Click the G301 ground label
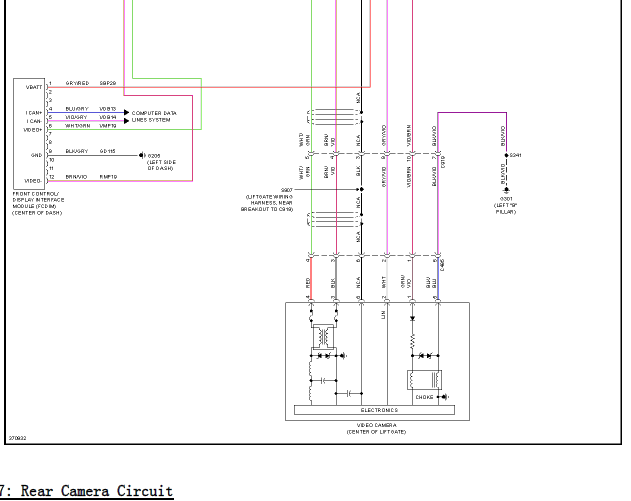This screenshot has height=501, width=631. pos(506,199)
